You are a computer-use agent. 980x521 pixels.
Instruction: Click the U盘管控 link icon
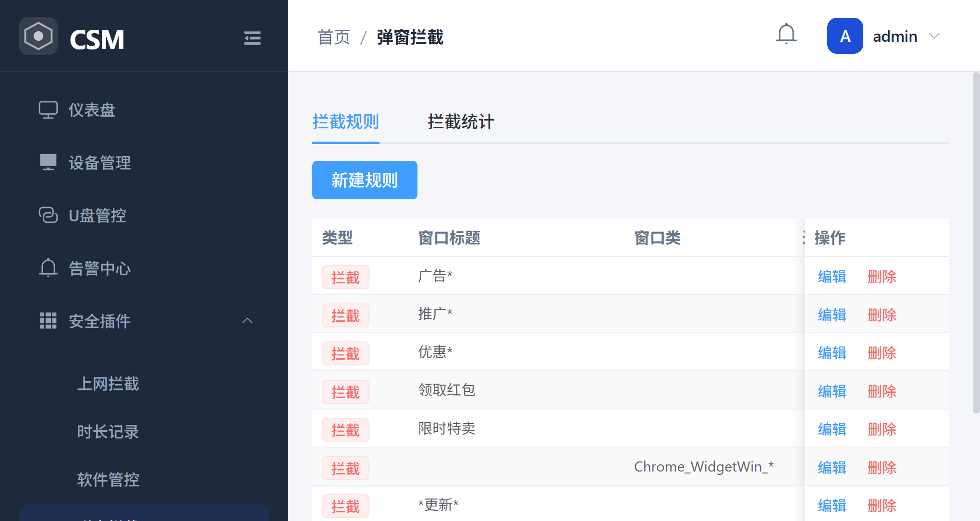coord(48,215)
